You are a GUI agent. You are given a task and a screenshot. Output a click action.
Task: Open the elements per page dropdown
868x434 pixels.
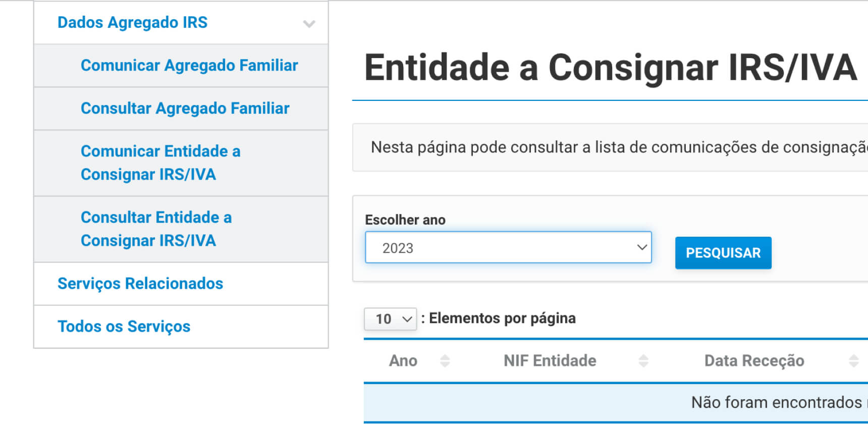tap(390, 319)
